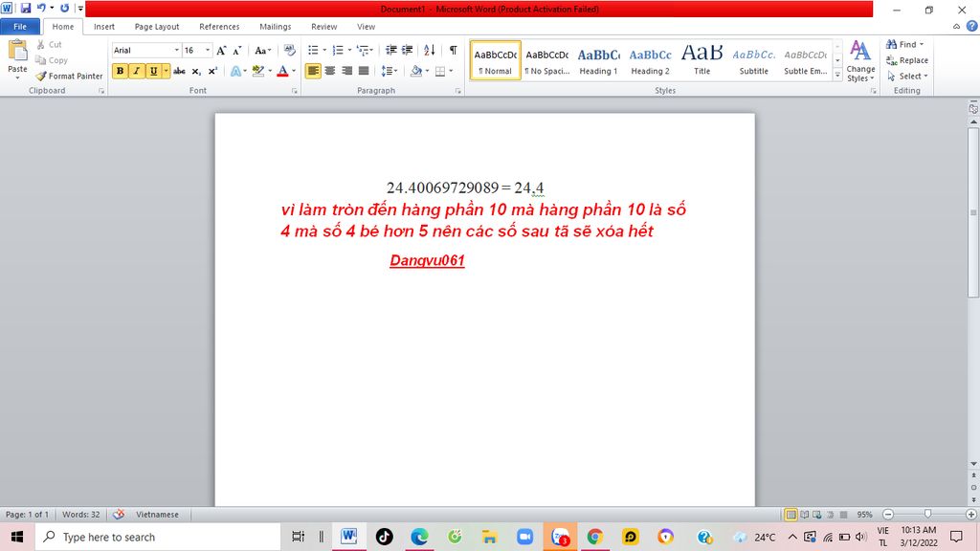Click the Vietnamese language indicator
This screenshot has height=551, width=980.
tap(158, 514)
